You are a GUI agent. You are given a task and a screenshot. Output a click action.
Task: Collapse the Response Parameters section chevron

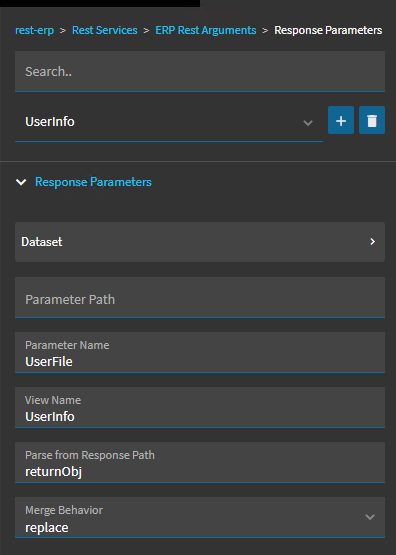tap(21, 182)
